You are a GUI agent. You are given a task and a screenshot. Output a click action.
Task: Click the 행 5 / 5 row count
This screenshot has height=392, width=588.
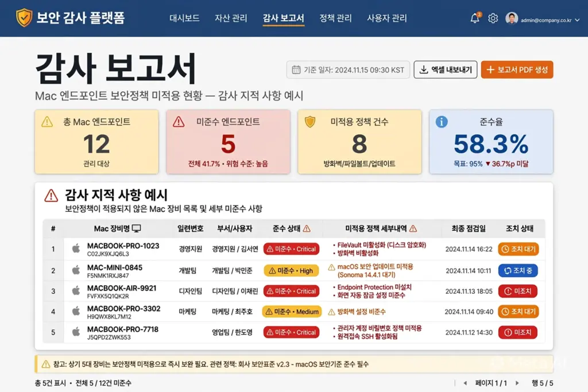542,383
